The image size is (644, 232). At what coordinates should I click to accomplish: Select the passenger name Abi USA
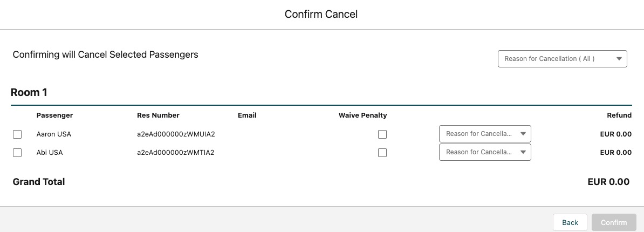(x=50, y=153)
